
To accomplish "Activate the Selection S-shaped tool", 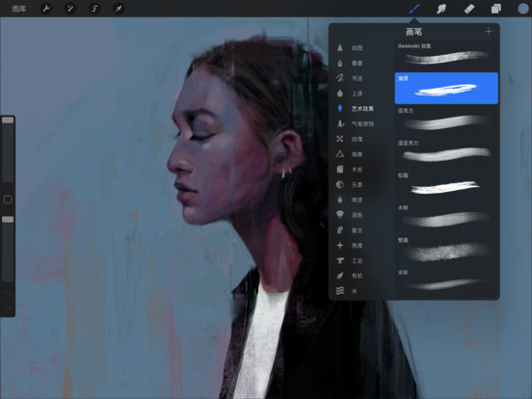I will point(94,9).
